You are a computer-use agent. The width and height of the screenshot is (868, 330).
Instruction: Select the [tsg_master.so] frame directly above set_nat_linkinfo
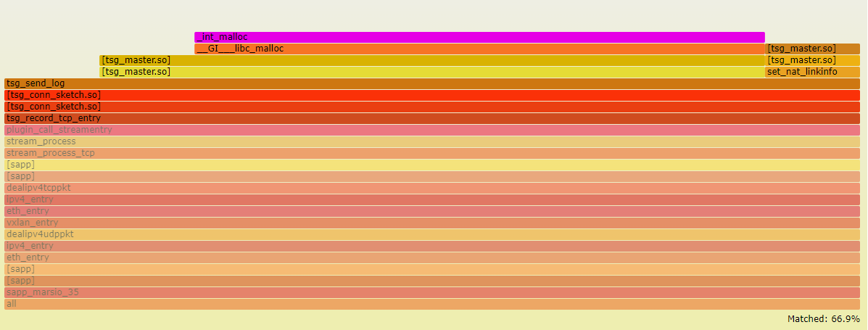(812, 60)
